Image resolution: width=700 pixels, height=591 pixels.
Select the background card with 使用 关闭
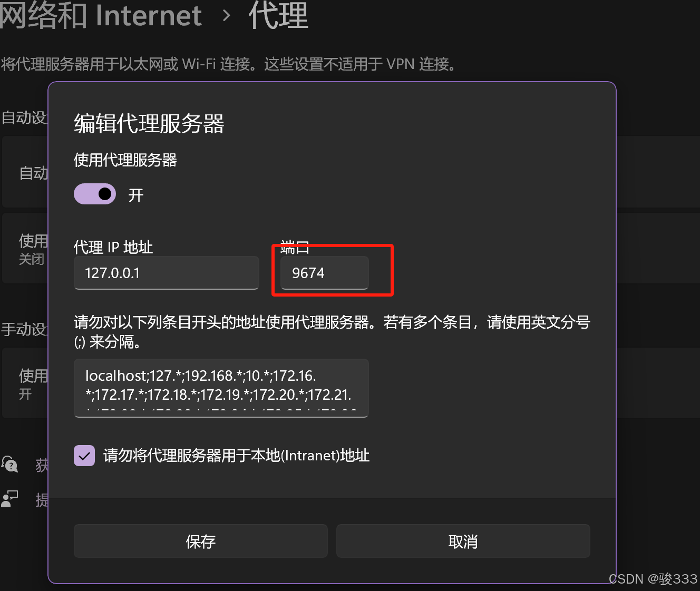(25, 249)
